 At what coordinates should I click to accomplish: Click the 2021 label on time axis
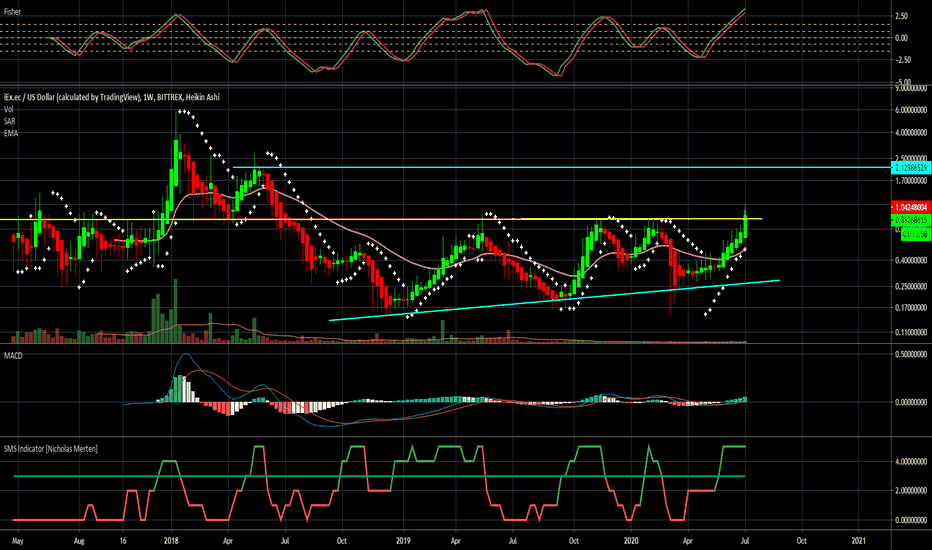[x=858, y=541]
